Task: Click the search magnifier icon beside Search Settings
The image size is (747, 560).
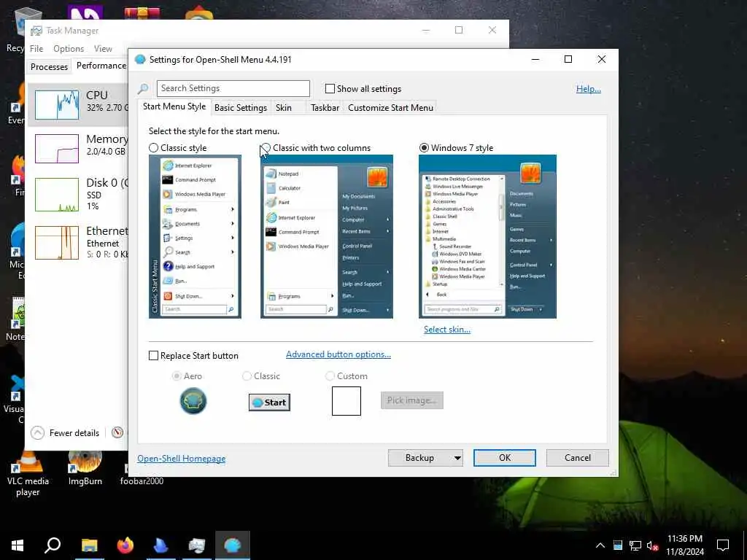Action: click(x=142, y=88)
